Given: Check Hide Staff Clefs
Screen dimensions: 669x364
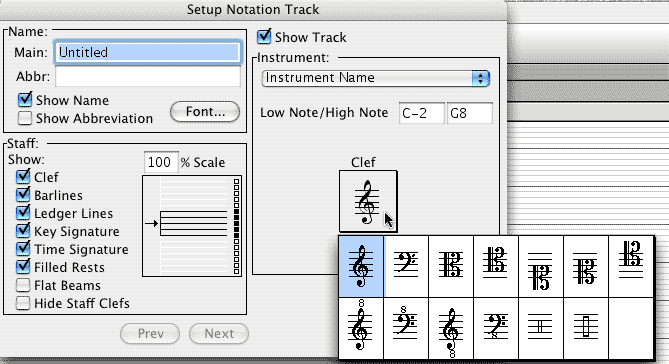Looking at the screenshot, I should 23,303.
